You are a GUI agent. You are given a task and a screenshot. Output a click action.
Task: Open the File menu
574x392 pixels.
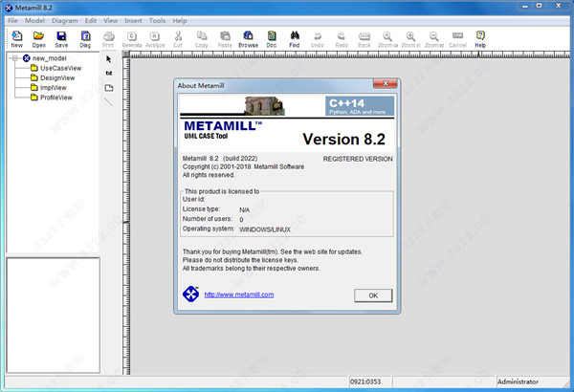point(12,21)
